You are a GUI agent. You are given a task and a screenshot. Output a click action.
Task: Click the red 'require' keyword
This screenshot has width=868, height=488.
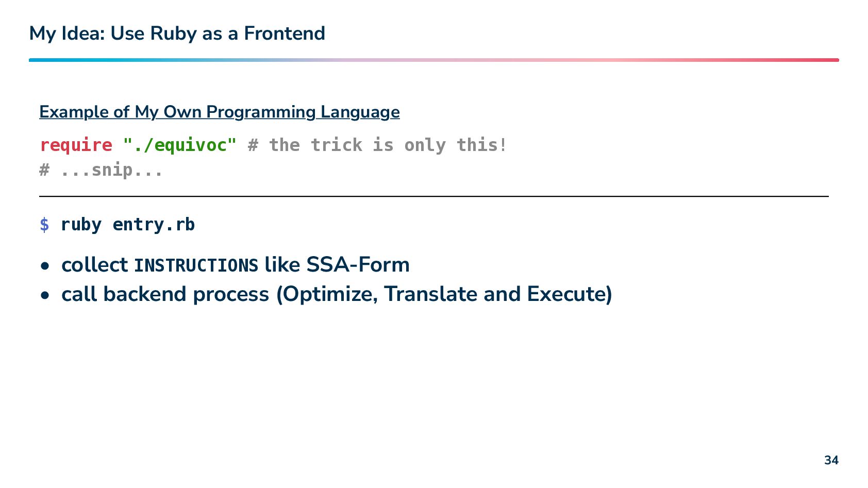pos(76,145)
